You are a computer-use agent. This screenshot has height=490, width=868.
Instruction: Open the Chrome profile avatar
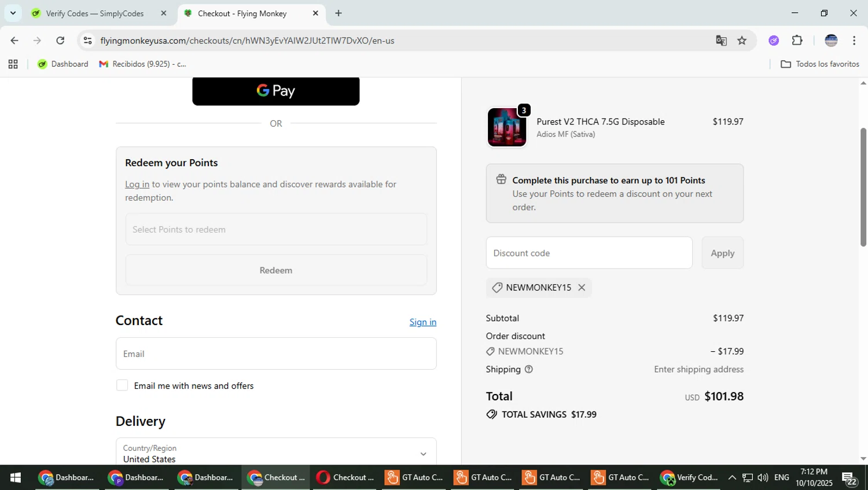(832, 40)
